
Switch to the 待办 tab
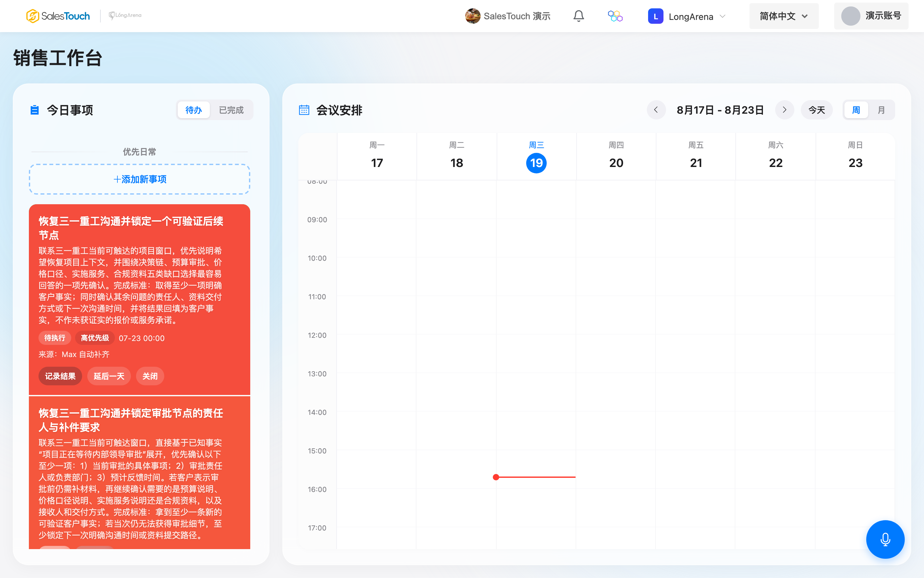coord(193,110)
